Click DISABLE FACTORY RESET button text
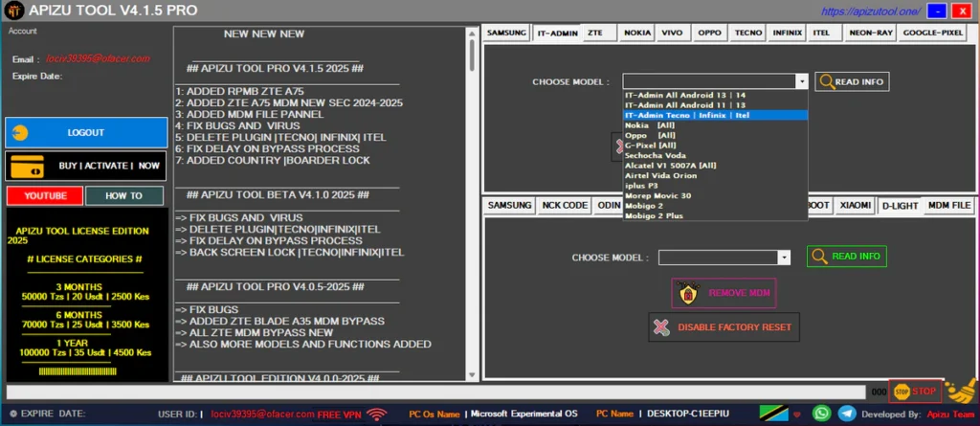The height and width of the screenshot is (426, 980). tap(734, 327)
